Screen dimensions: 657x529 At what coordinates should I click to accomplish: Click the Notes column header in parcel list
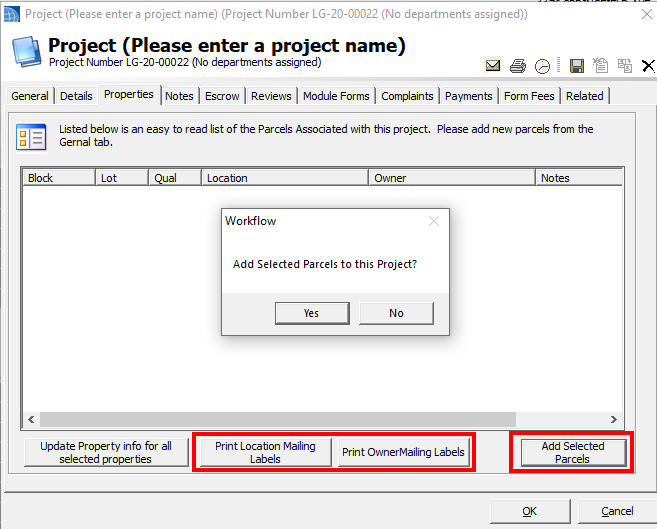coord(579,178)
